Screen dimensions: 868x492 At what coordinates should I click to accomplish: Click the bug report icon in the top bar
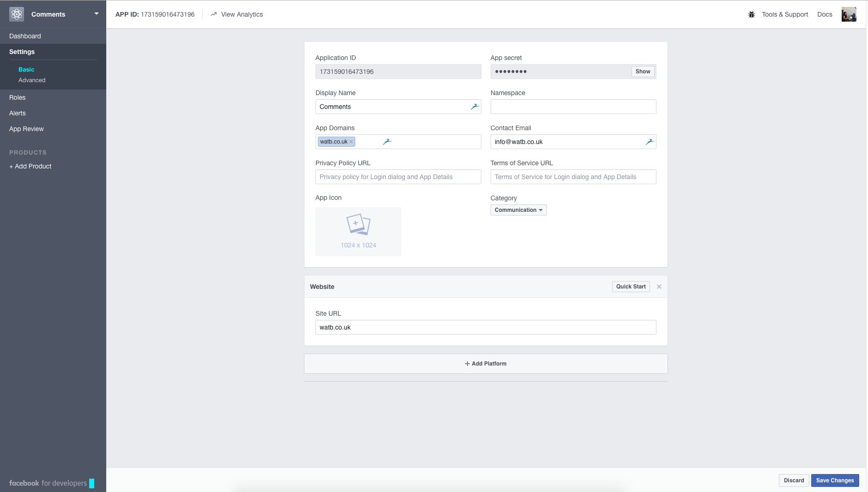pos(751,14)
